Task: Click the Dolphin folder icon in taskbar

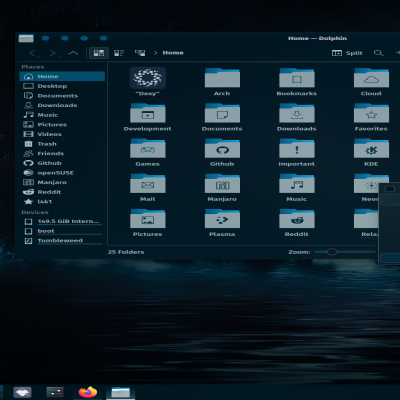Action: (x=120, y=392)
